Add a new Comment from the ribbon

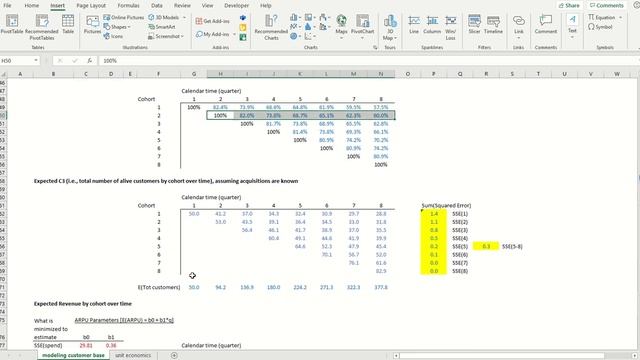pos(546,25)
